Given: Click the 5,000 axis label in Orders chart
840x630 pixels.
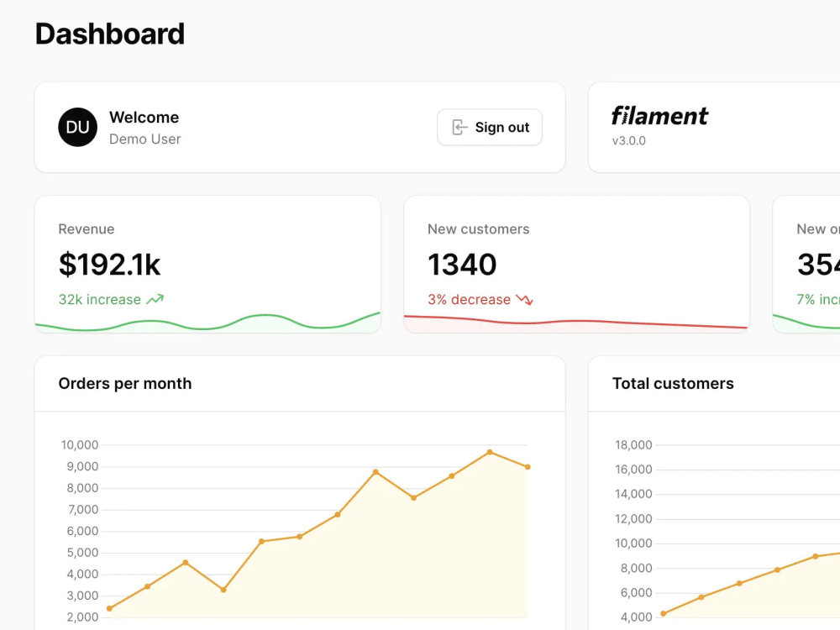Looking at the screenshot, I should click(82, 553).
